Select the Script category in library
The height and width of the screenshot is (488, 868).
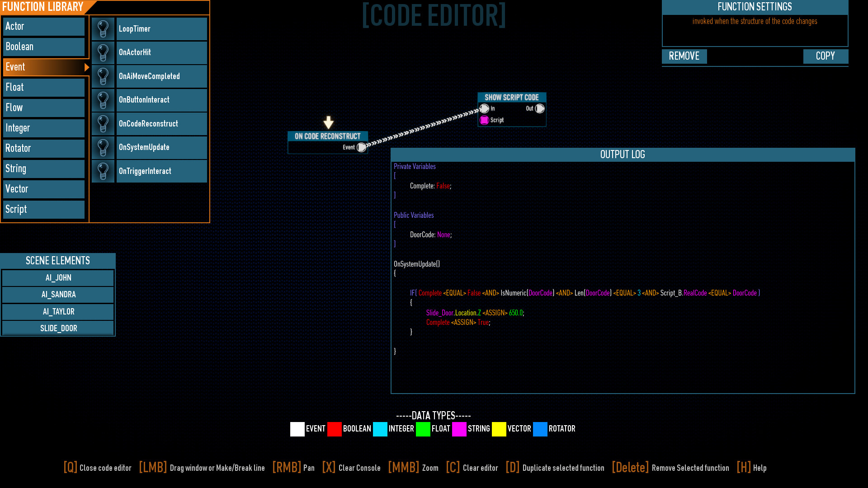(x=44, y=209)
